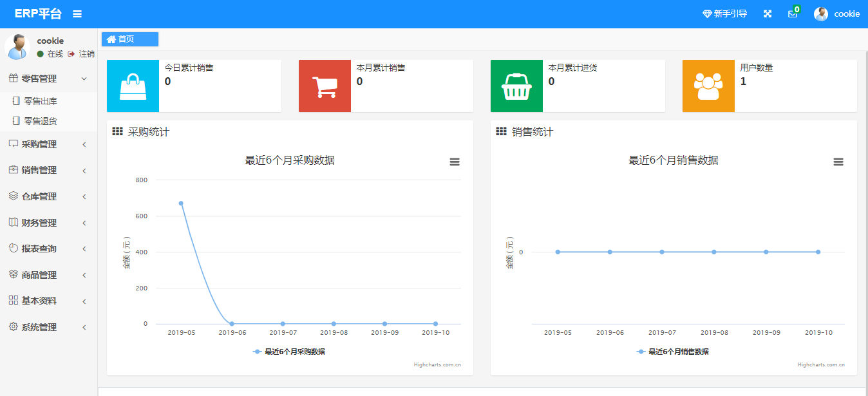Expand 销售管理 using its chevron

(84, 171)
